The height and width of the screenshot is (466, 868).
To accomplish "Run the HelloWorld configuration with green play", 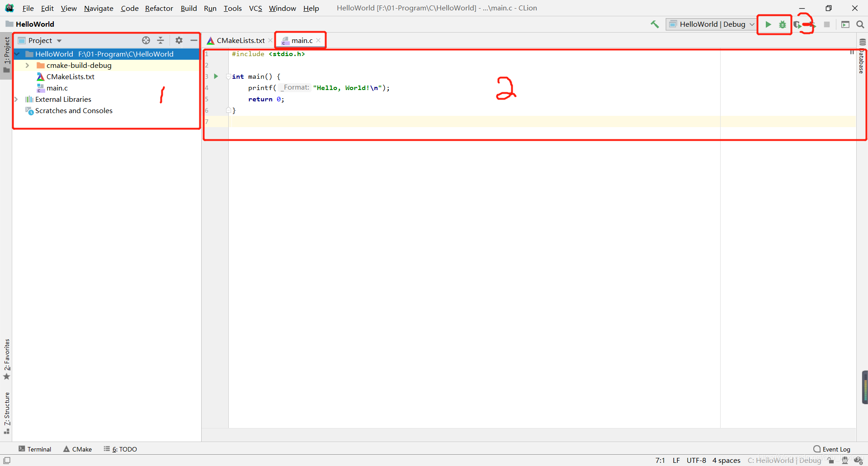I will coord(768,24).
